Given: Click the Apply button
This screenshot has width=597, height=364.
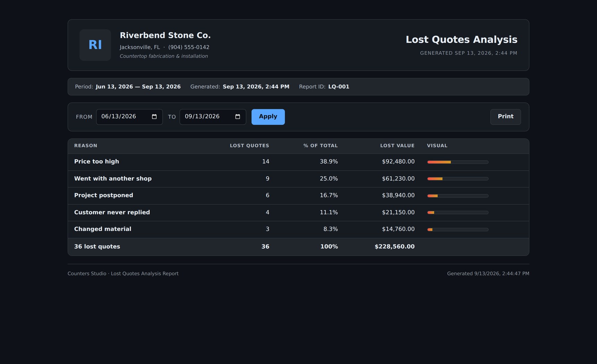Looking at the screenshot, I should point(268,117).
